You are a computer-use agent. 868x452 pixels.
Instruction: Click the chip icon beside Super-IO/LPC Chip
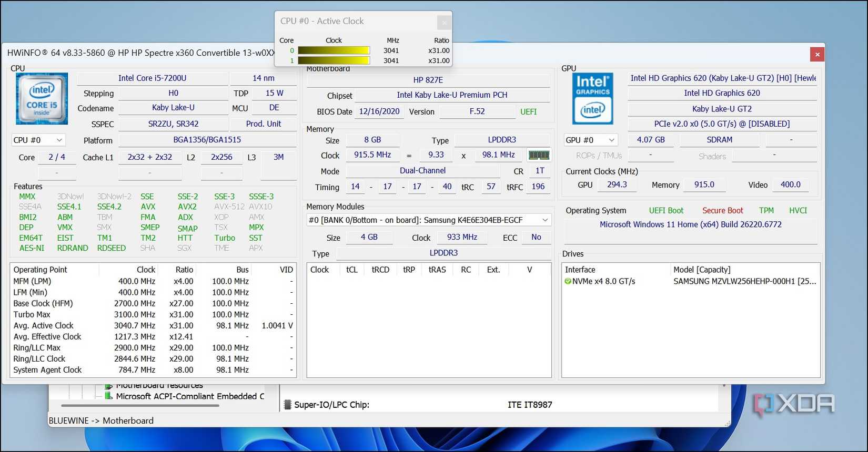(287, 405)
